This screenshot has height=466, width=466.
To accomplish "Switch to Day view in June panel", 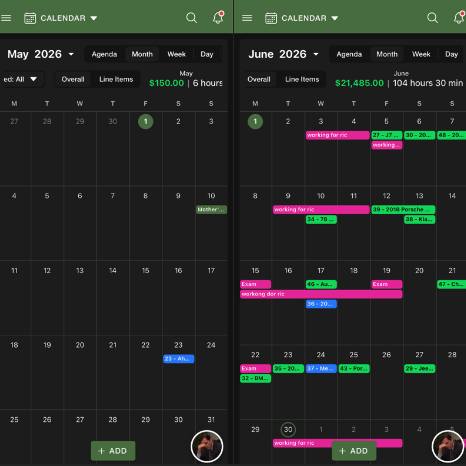I will tap(451, 54).
